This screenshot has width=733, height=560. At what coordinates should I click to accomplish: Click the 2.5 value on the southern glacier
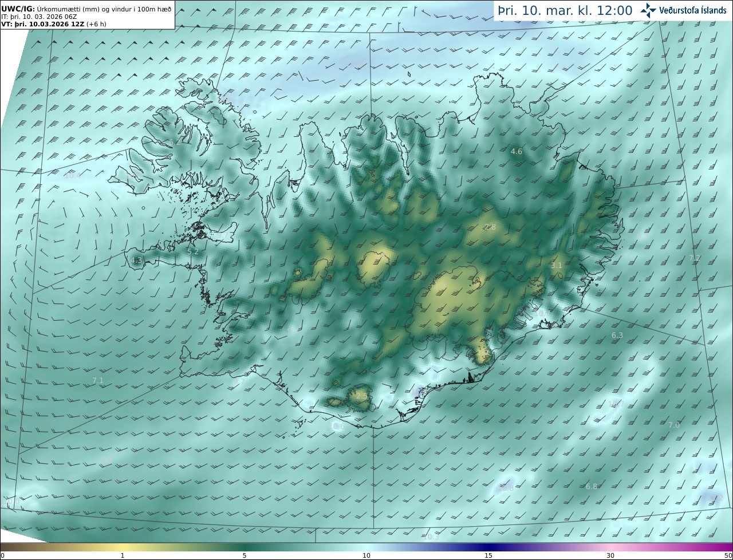click(x=362, y=396)
